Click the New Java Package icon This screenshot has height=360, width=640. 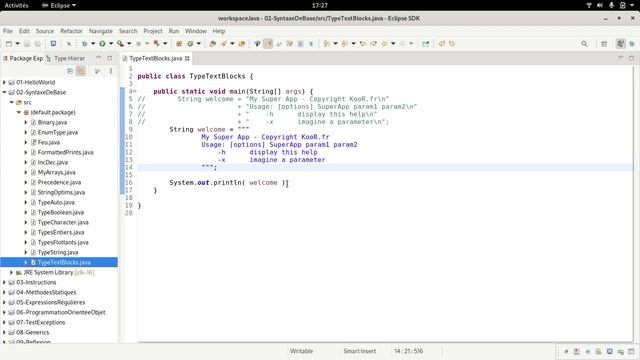[x=179, y=44]
